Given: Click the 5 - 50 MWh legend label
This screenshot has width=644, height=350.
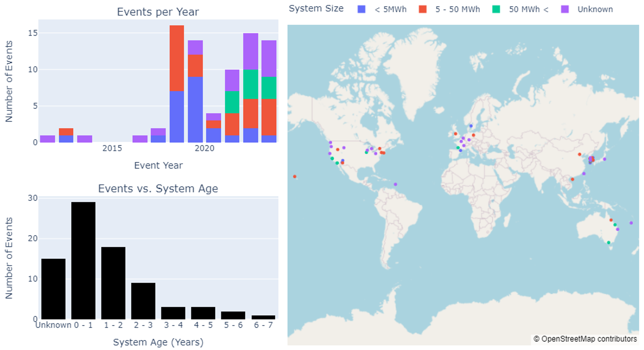Looking at the screenshot, I should click(457, 9).
